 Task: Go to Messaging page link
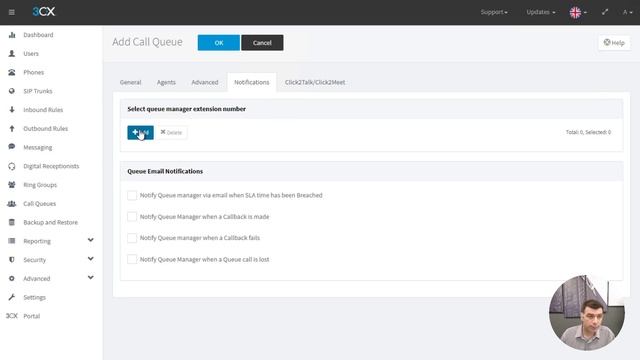(x=38, y=147)
